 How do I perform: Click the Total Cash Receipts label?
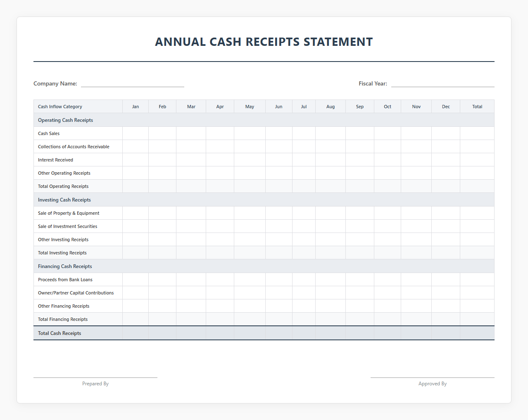coord(59,333)
